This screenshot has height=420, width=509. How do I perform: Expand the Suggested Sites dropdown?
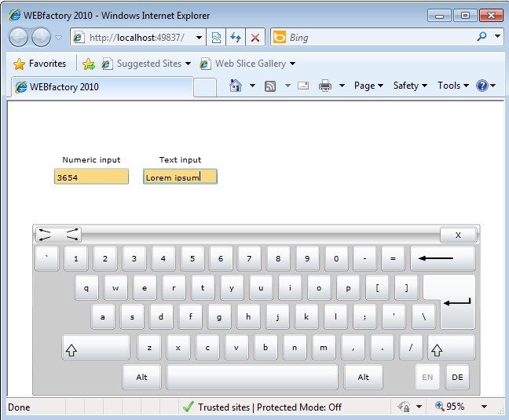pos(188,64)
